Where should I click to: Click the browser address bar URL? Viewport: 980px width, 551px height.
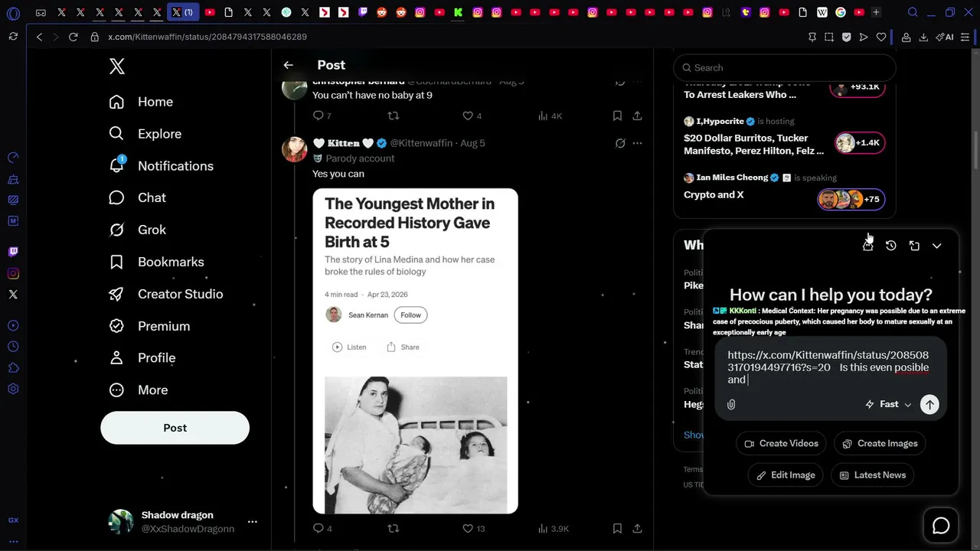tap(207, 37)
